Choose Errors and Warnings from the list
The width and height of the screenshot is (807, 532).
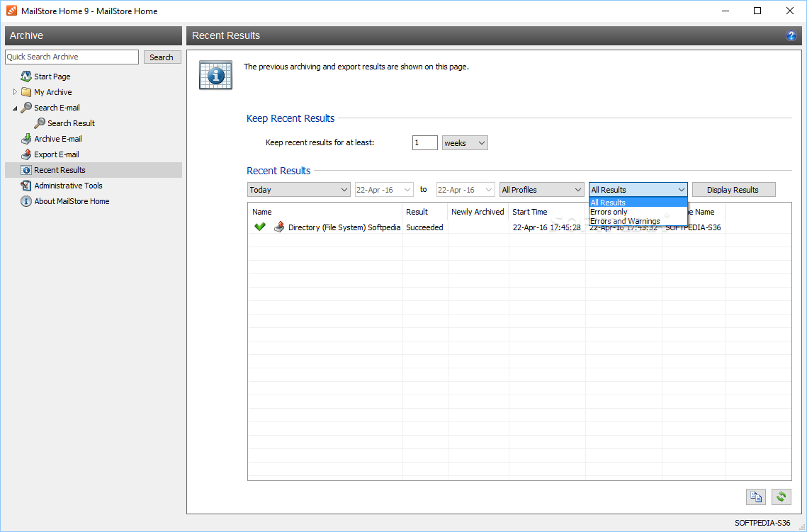638,221
